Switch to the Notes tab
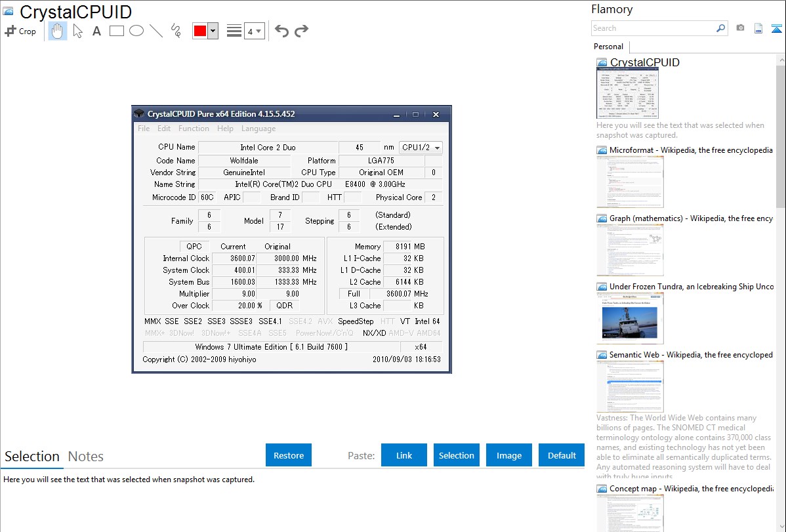The width and height of the screenshot is (786, 532). click(x=86, y=457)
